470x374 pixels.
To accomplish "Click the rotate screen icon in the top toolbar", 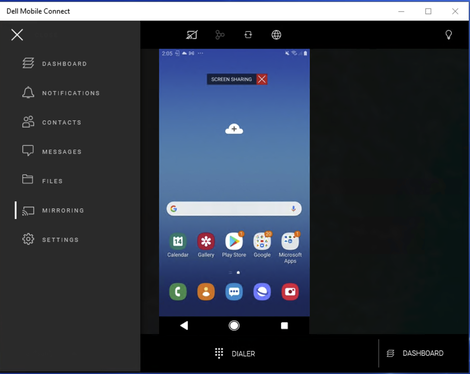I will [x=248, y=35].
